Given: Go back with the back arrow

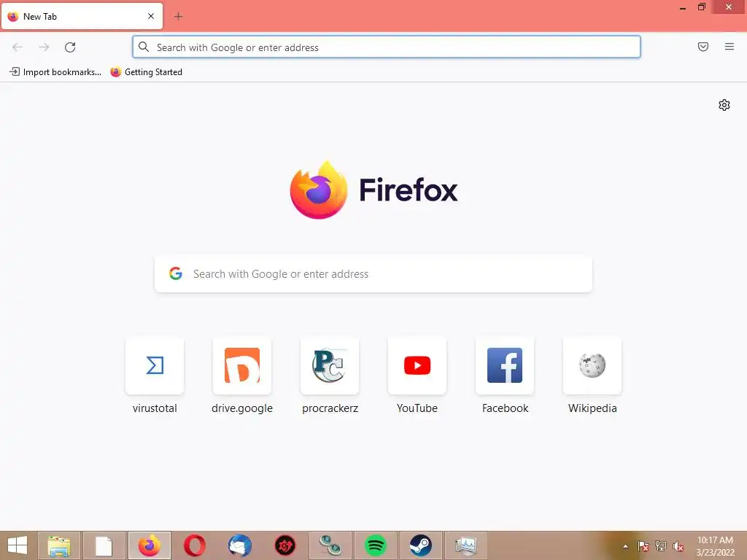Looking at the screenshot, I should (x=18, y=47).
